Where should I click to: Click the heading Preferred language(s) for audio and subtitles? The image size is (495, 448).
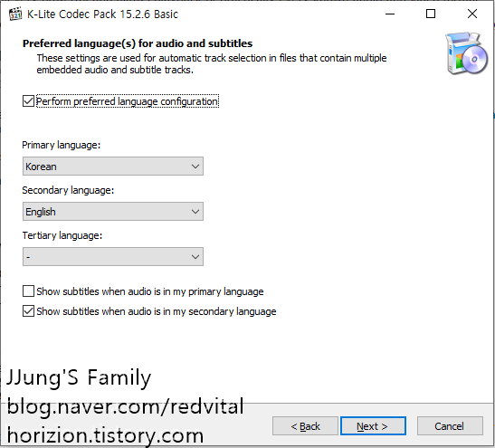click(138, 43)
